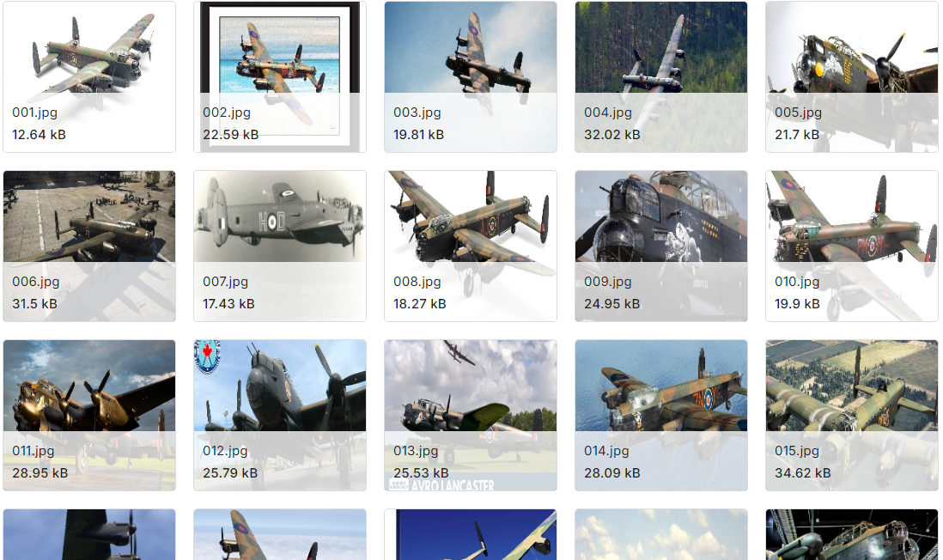This screenshot has width=943, height=560.
Task: Select the blue-sky thumbnail below 013.jpg
Action: point(471,535)
